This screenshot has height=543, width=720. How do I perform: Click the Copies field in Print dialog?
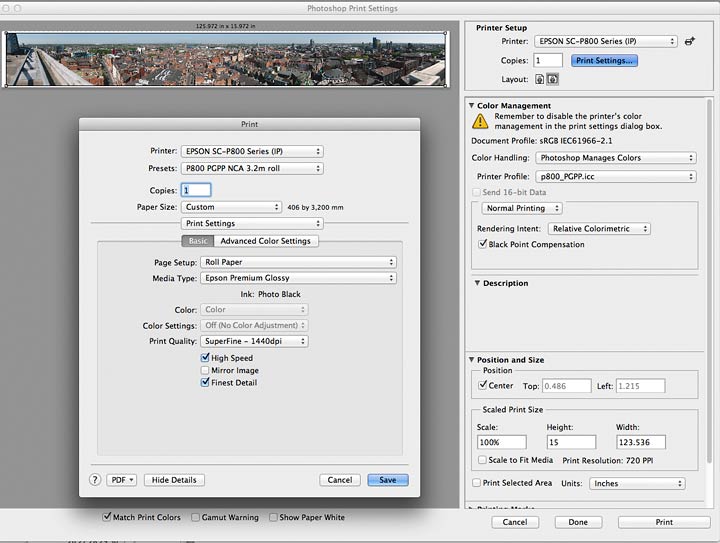196,190
